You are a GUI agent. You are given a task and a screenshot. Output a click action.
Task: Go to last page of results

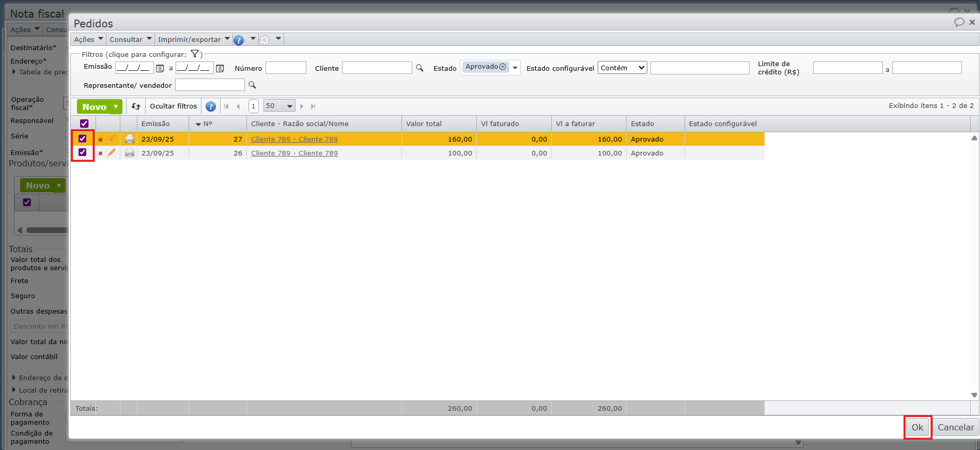click(x=313, y=106)
